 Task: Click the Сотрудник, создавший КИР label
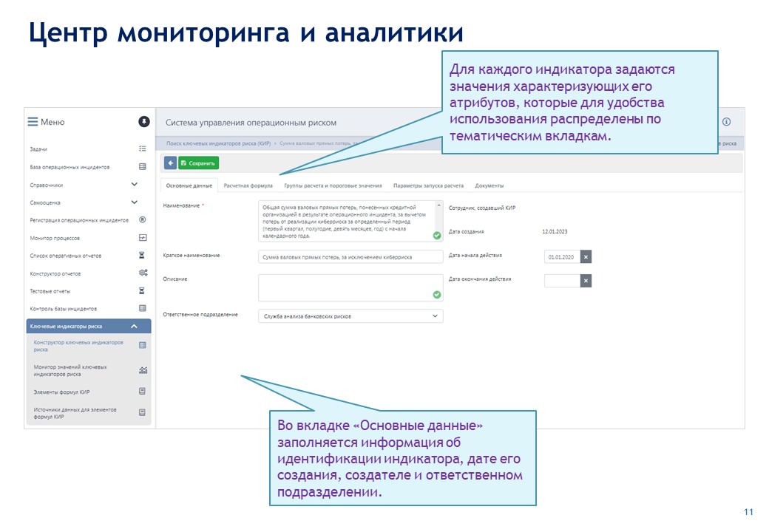(x=482, y=208)
